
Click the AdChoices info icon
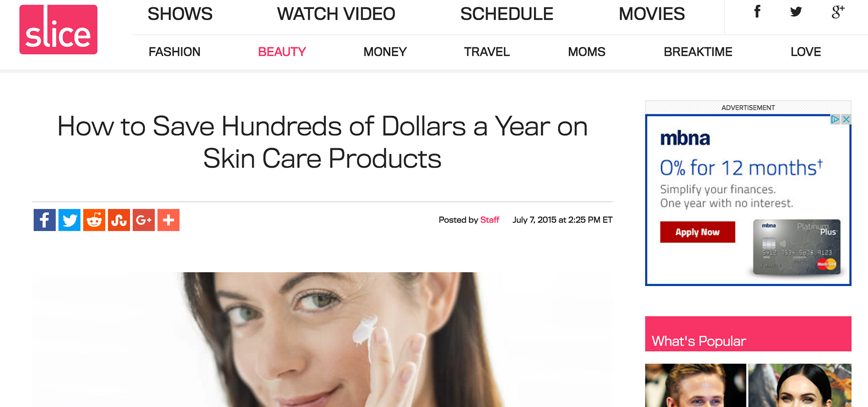click(835, 119)
